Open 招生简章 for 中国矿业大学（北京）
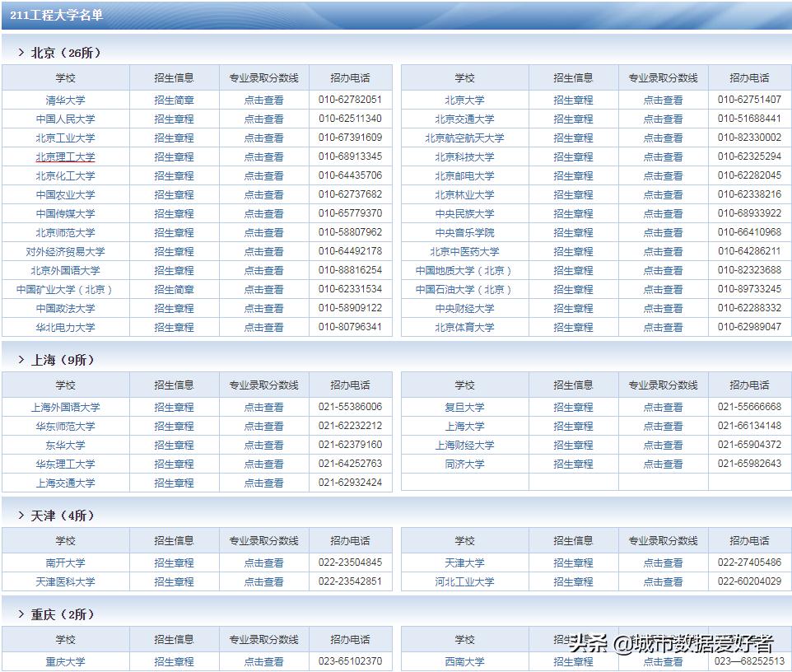Viewport: 792px width, 672px height. pyautogui.click(x=175, y=290)
